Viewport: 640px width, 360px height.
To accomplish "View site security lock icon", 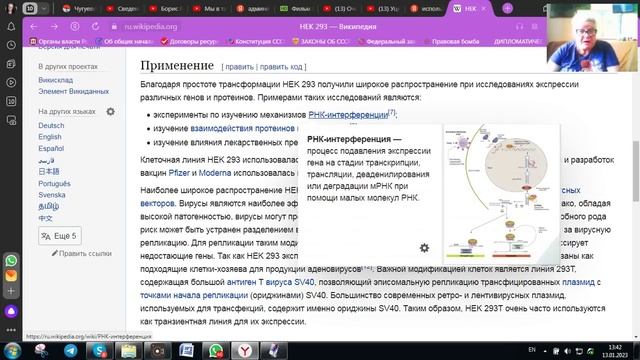I will coord(114,27).
